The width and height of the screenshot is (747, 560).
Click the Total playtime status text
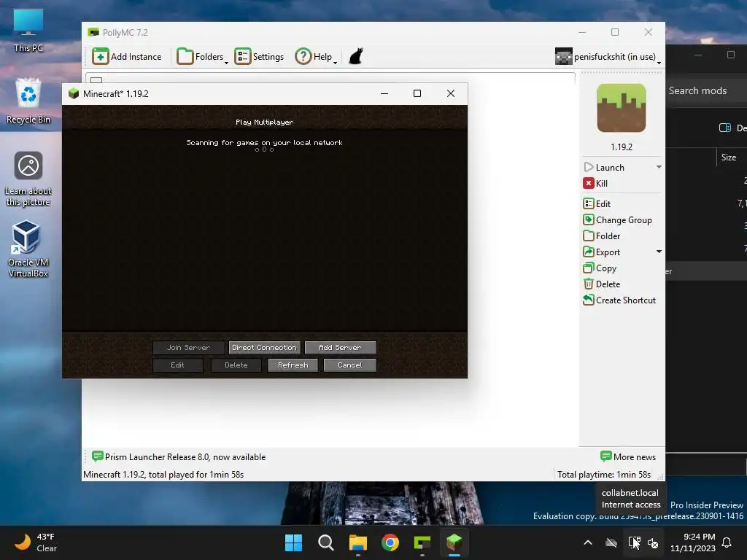click(603, 475)
